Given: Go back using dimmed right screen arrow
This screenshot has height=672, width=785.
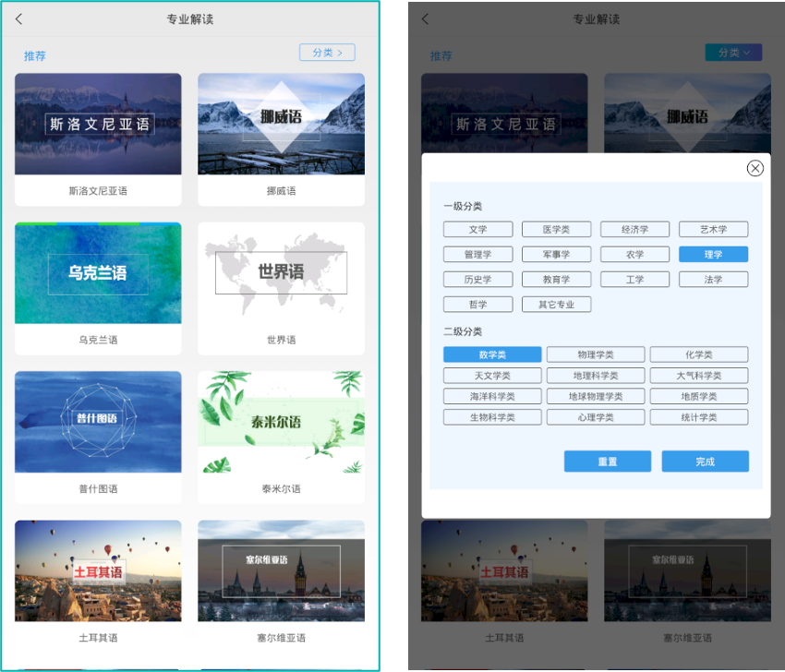Looking at the screenshot, I should click(x=426, y=19).
